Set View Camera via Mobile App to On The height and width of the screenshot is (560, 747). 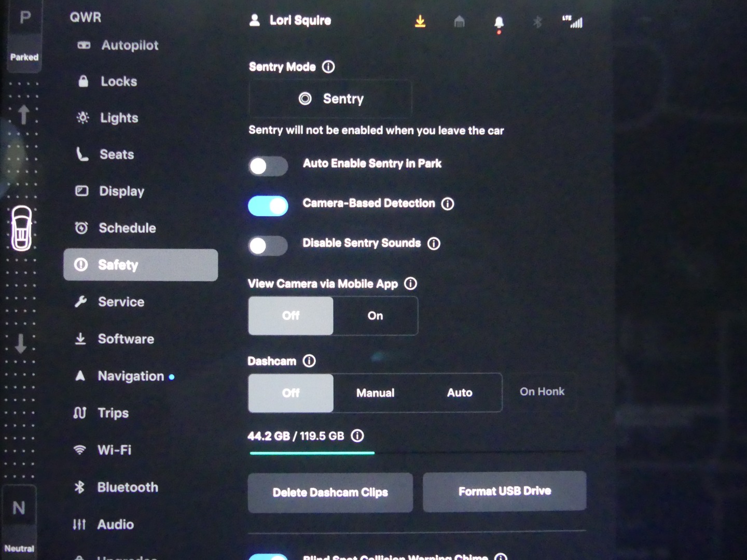point(375,316)
